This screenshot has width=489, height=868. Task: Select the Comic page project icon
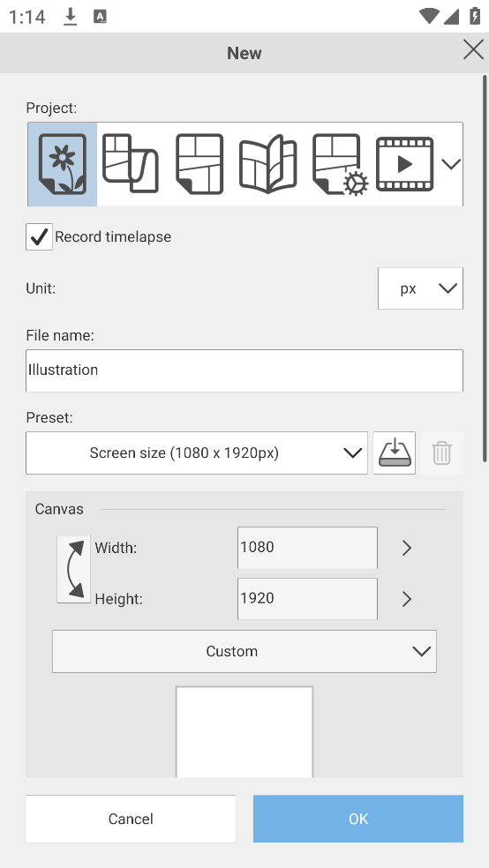[x=199, y=164]
